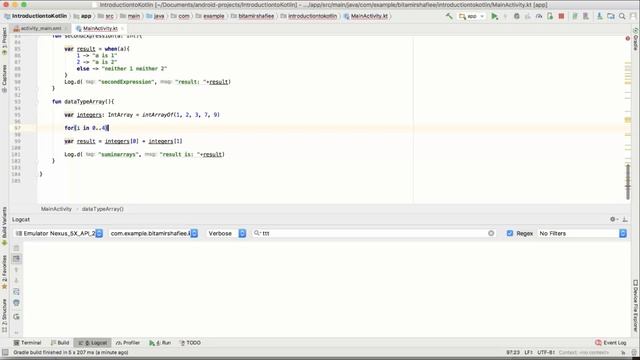This screenshot has height=360, width=640.
Task: Open the Emulator Nexus_5X device dropdown
Action: point(59,233)
